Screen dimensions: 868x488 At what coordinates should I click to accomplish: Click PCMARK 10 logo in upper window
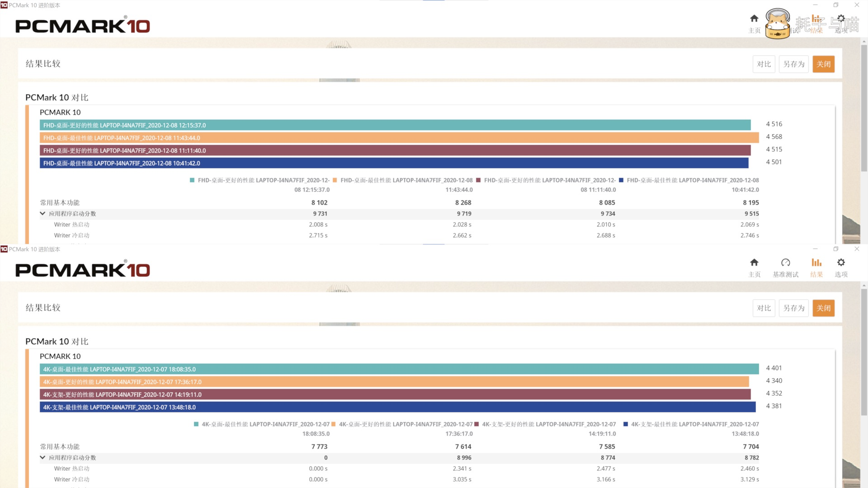tap(82, 26)
